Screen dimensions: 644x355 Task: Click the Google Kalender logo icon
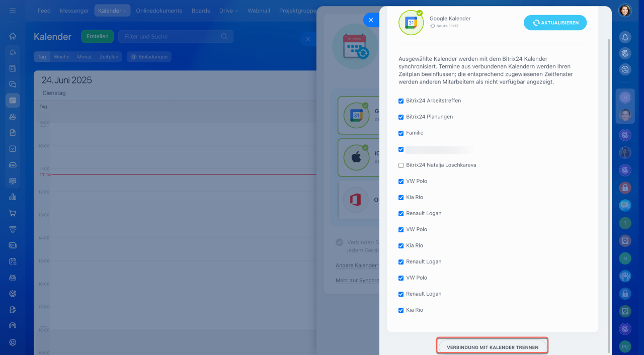tap(411, 23)
